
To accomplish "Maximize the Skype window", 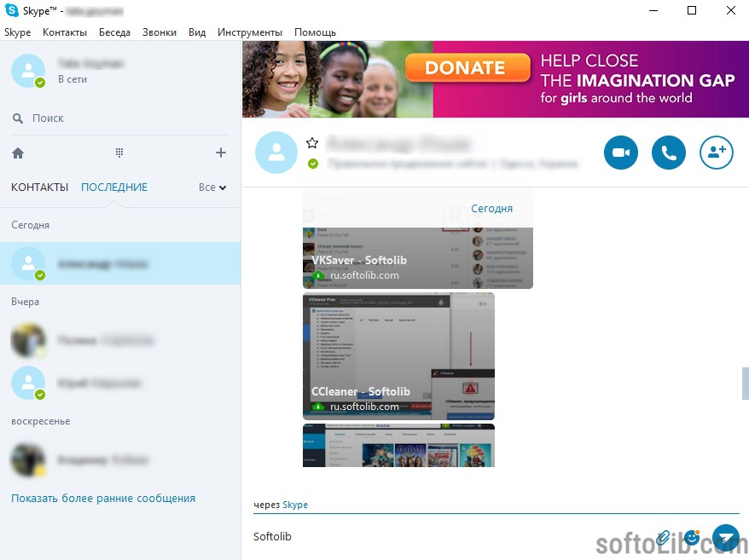I will (x=692, y=10).
